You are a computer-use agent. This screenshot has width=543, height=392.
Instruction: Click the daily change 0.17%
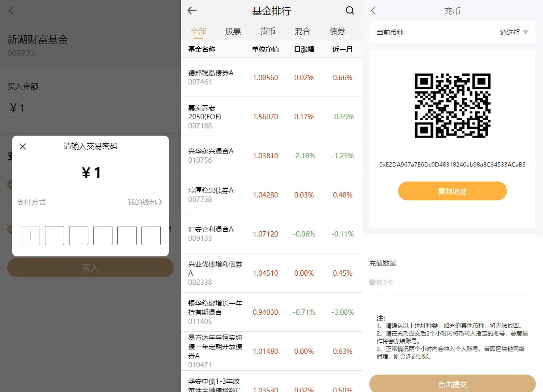(x=304, y=117)
